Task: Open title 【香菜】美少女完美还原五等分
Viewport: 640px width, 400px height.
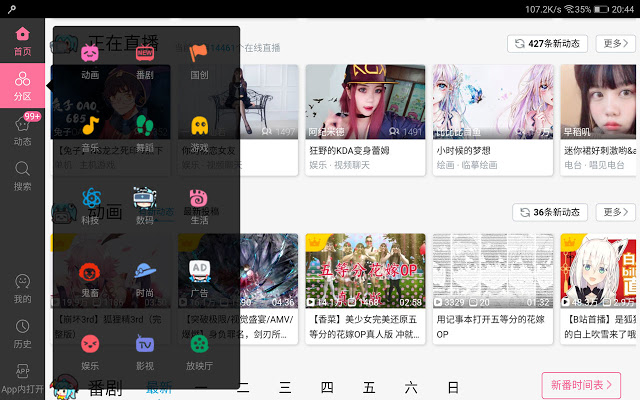Action: coord(364,327)
